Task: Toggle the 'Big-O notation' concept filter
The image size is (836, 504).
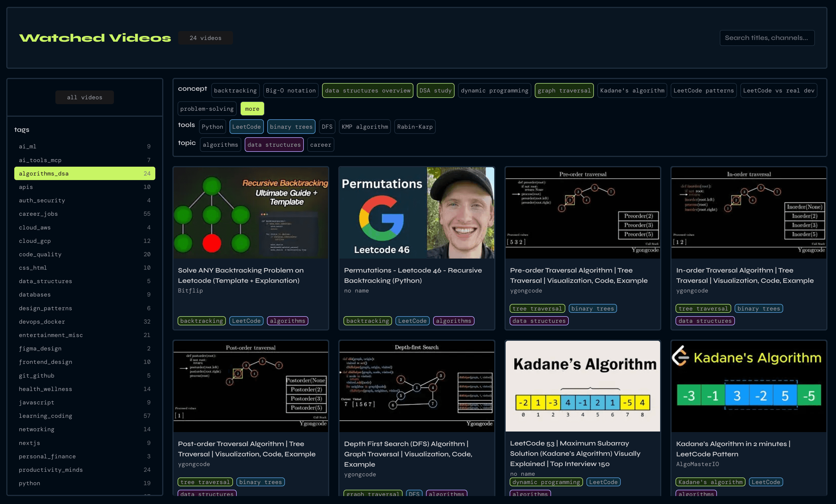Action: point(291,90)
